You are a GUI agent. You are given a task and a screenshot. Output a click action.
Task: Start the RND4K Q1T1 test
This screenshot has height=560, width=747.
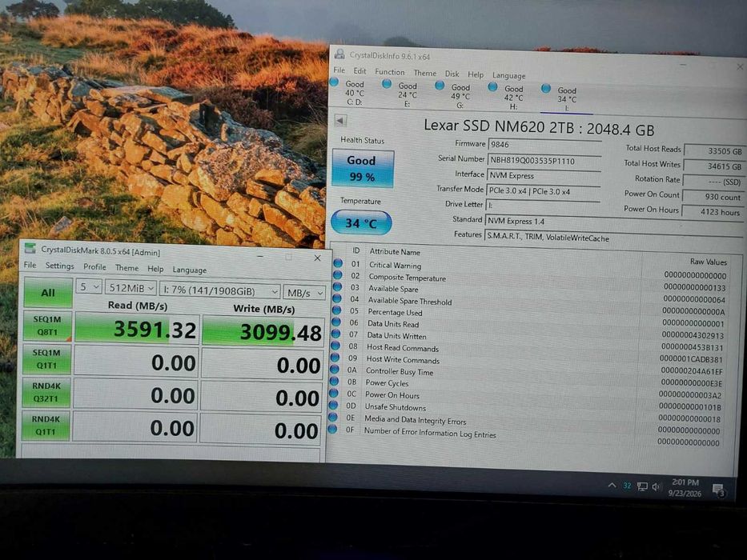pyautogui.click(x=46, y=426)
